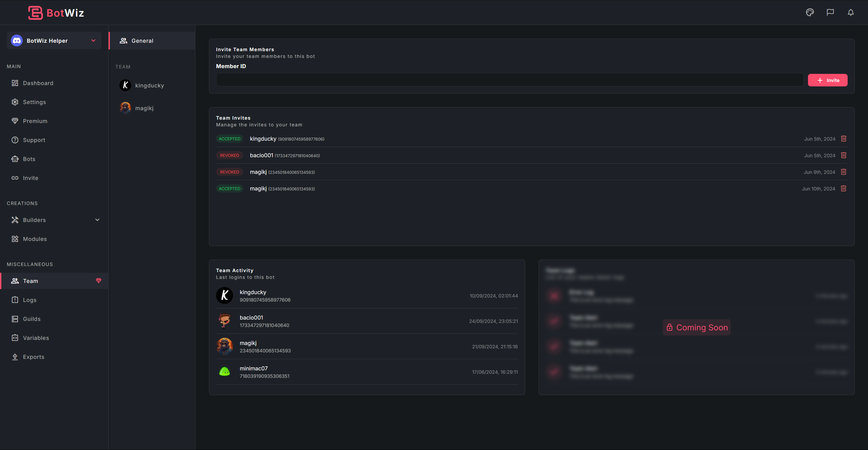The image size is (868, 450).
Task: Click the Dashboard icon in sidebar
Action: [15, 83]
